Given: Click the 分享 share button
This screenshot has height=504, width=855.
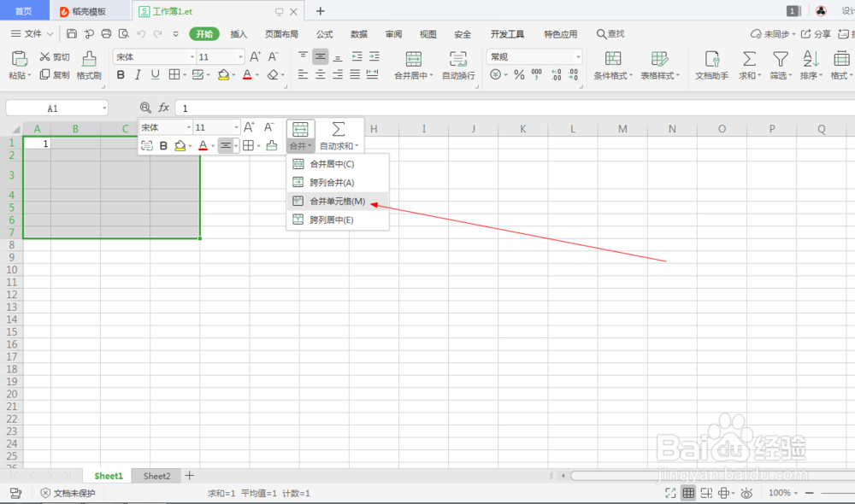Looking at the screenshot, I should pos(816,34).
